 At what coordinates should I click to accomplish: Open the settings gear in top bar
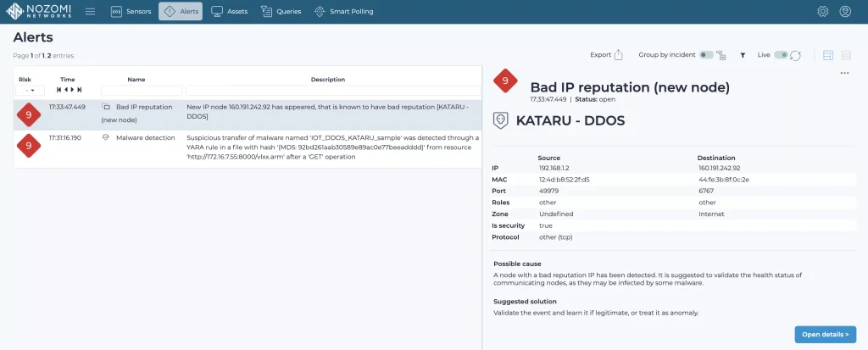pyautogui.click(x=822, y=11)
